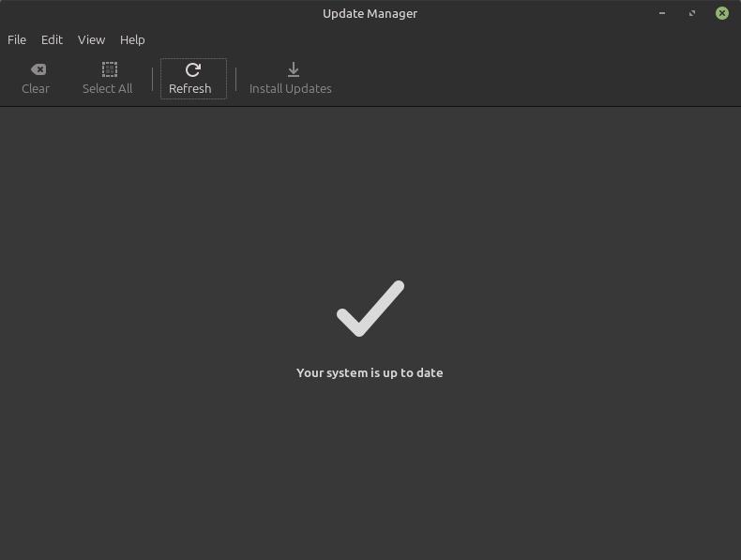Open the File menu

coord(17,39)
